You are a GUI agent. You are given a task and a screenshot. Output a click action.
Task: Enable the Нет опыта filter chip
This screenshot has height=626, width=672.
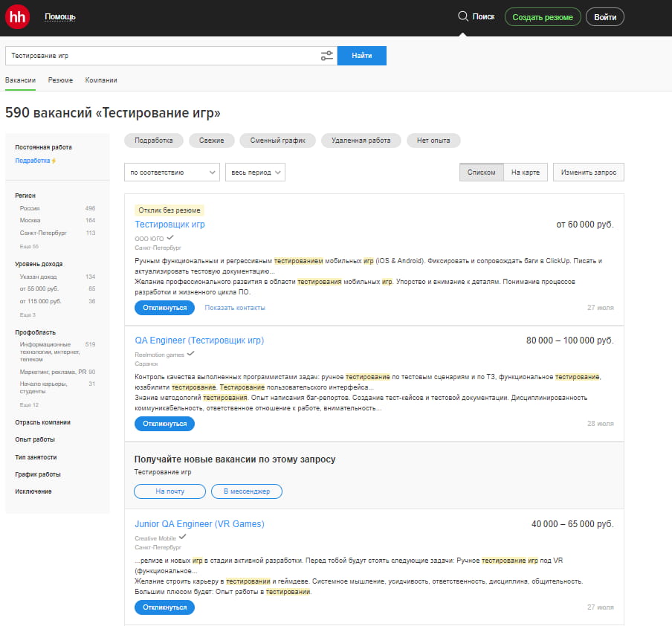tap(433, 140)
